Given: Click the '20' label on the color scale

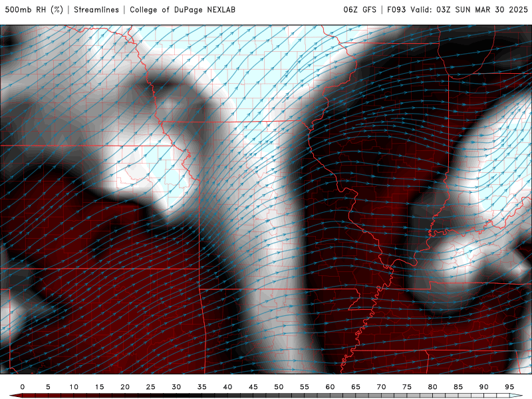Looking at the screenshot, I should (125, 387).
